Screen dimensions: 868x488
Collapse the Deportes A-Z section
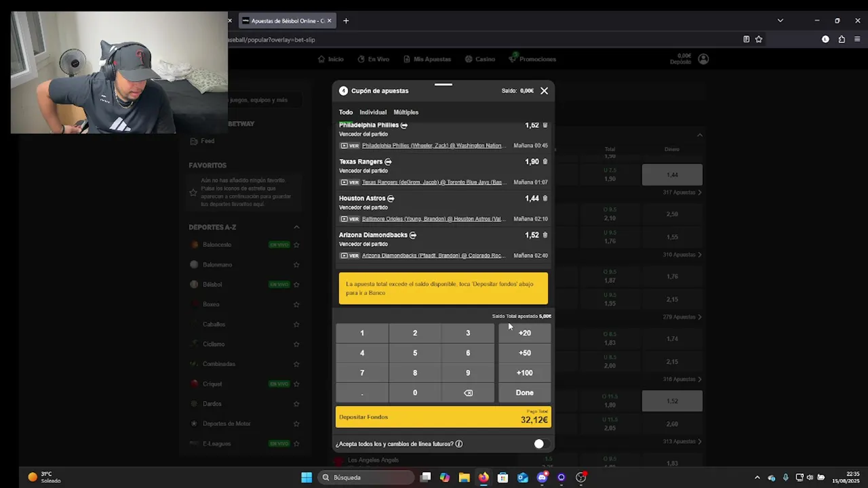point(296,227)
